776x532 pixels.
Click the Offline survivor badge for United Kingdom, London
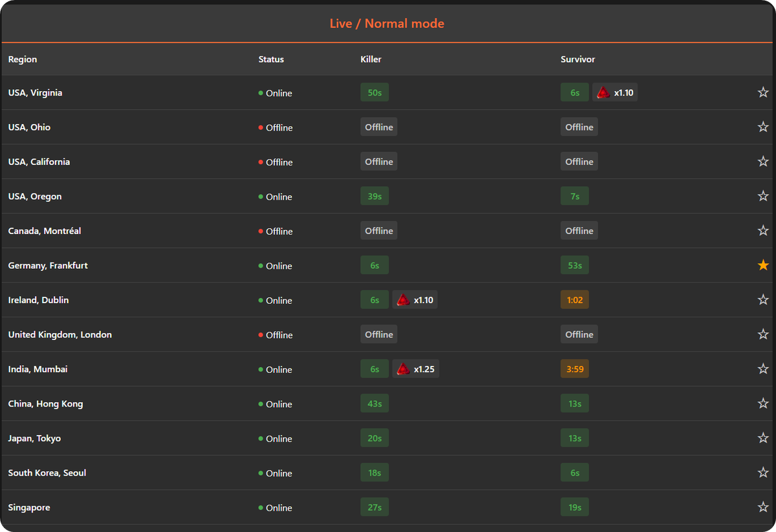[x=579, y=334]
